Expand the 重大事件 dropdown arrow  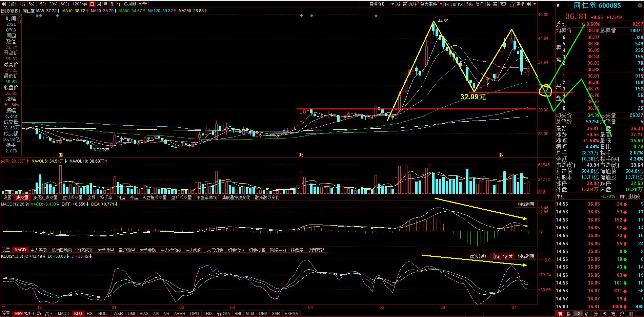click(441, 4)
